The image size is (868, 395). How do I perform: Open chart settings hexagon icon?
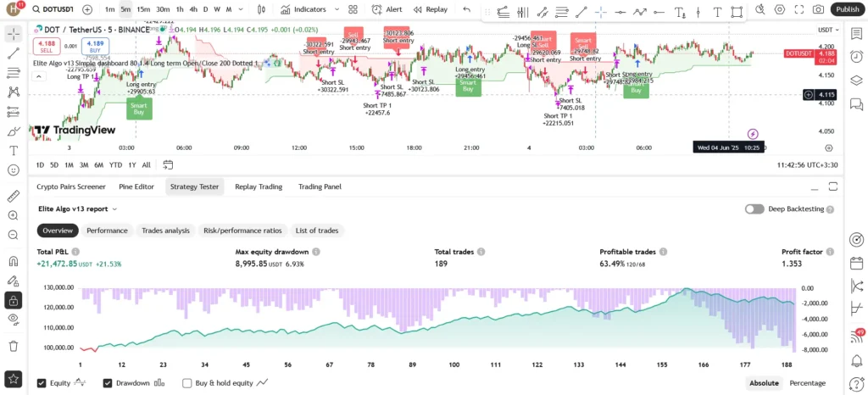(x=780, y=9)
